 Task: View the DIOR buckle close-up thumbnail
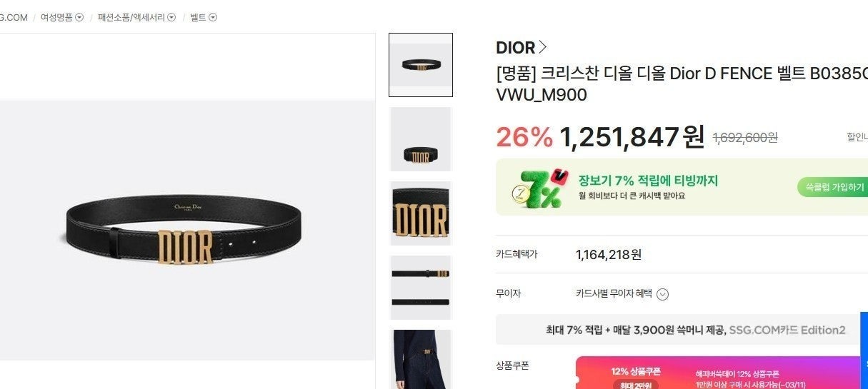[x=420, y=213]
